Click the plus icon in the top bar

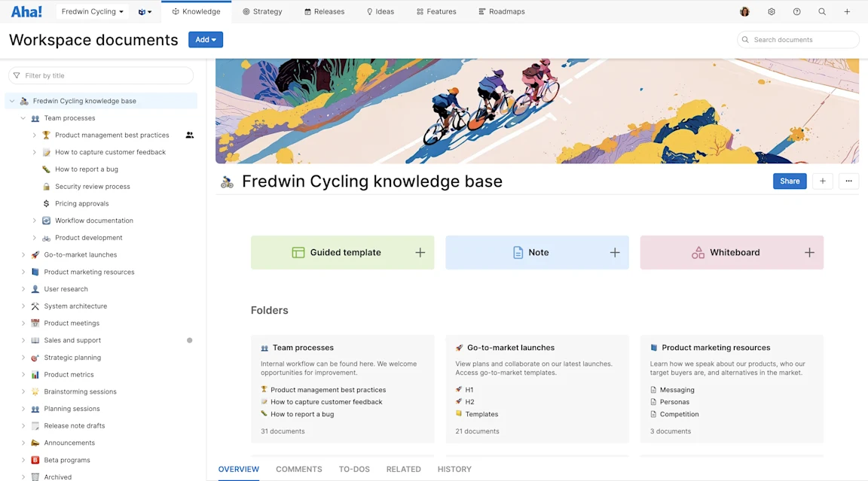847,11
